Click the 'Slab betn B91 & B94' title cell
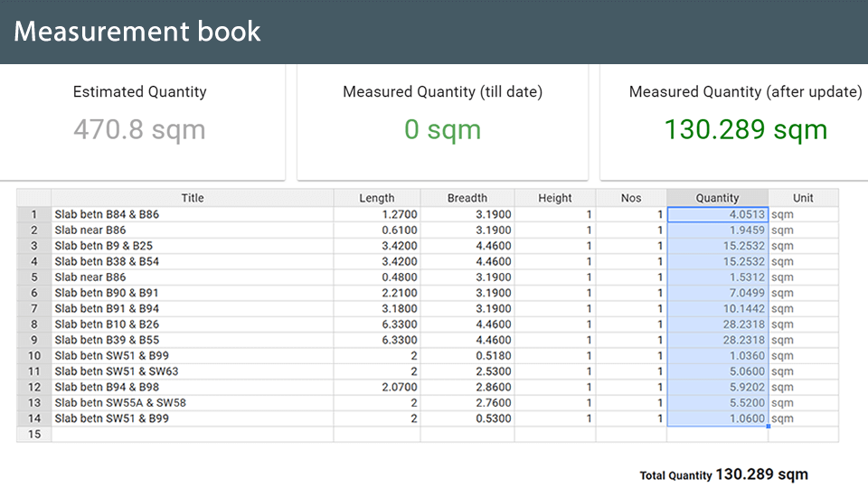Screen dimensions: 868x488 click(x=193, y=309)
